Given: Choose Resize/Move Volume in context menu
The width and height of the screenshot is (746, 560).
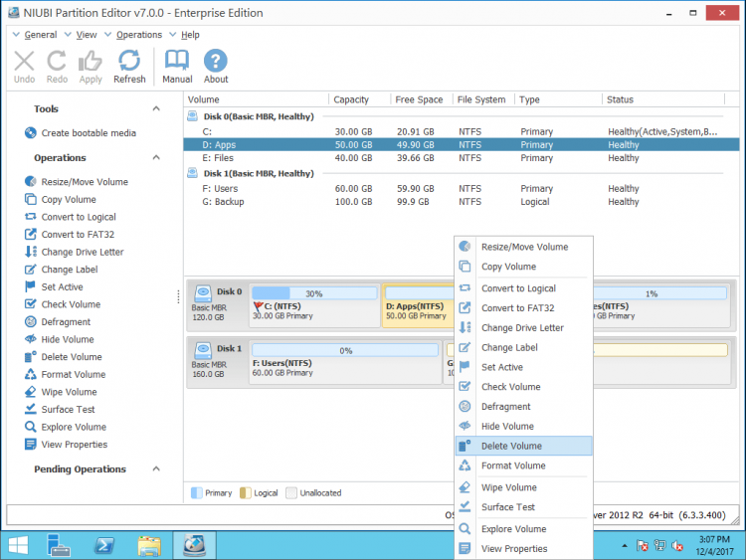Looking at the screenshot, I should pos(524,247).
